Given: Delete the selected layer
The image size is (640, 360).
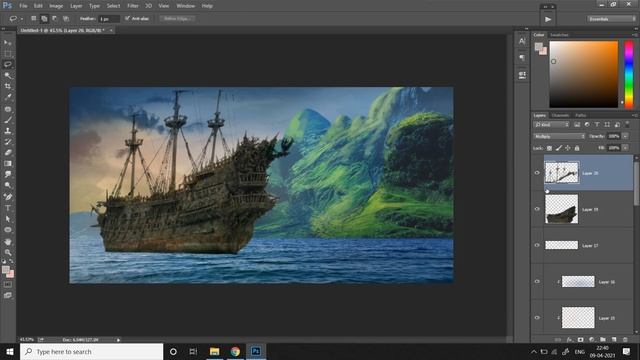Looking at the screenshot, I should [625, 340].
